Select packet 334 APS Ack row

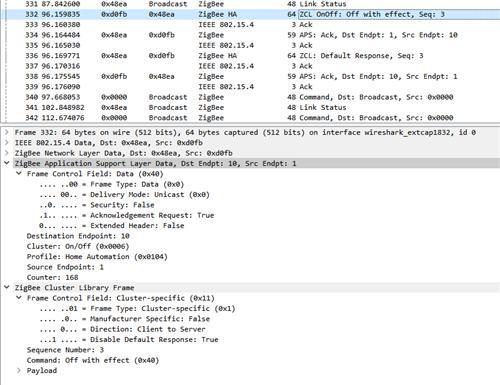(250, 35)
